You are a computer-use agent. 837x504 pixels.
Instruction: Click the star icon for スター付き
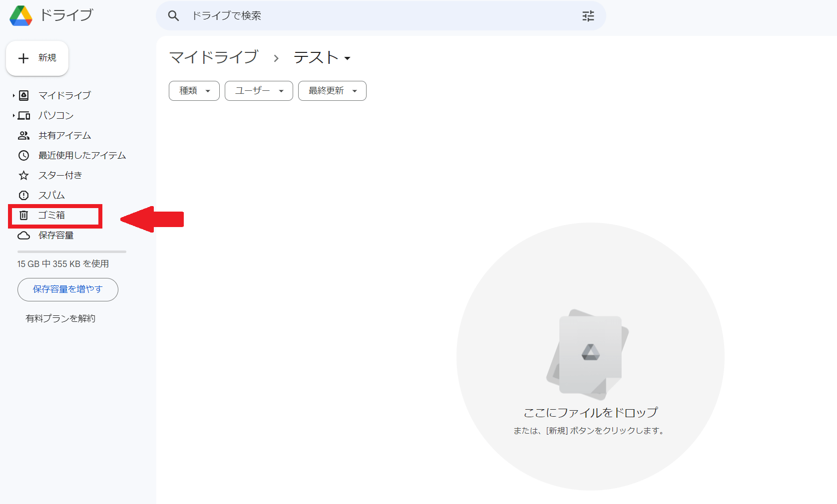pyautogui.click(x=23, y=175)
